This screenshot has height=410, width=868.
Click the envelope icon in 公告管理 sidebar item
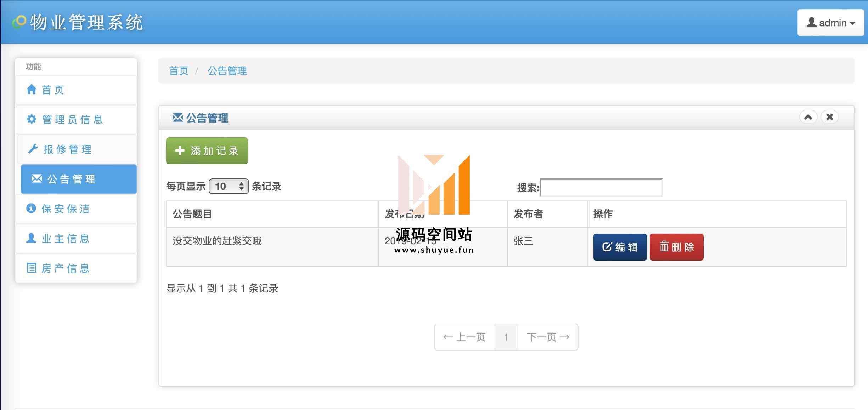(x=37, y=178)
